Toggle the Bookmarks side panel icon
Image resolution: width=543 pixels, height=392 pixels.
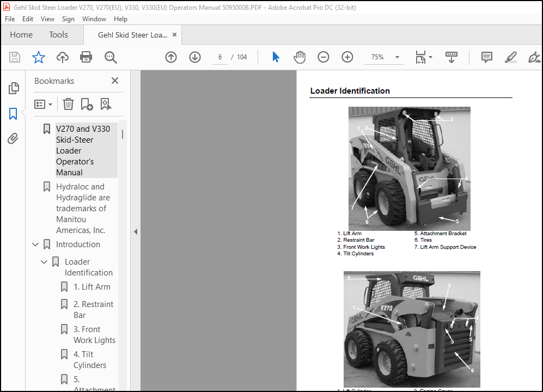[13, 114]
